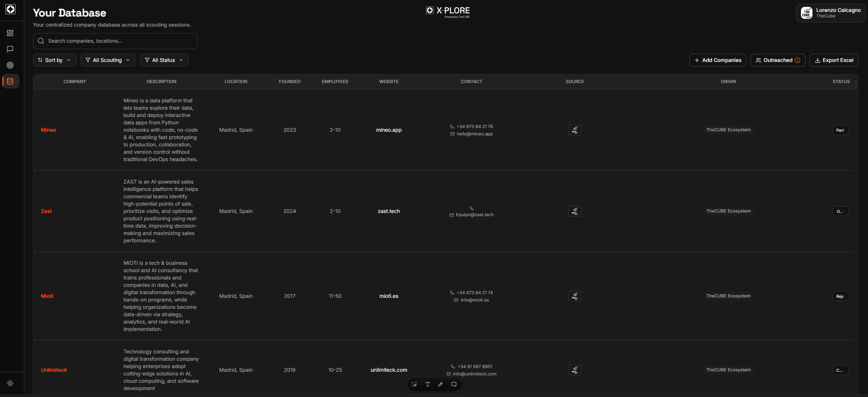Open the chat bubble page in sidebar
The height and width of the screenshot is (397, 868).
[x=10, y=49]
